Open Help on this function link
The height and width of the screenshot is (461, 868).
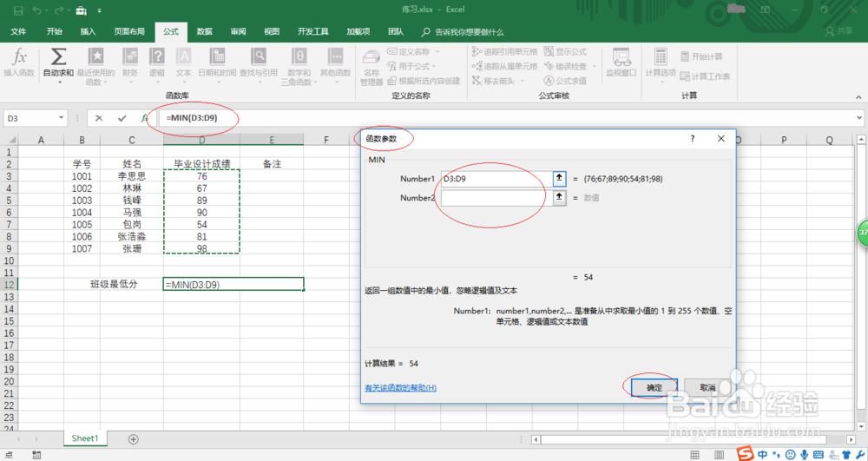point(400,387)
